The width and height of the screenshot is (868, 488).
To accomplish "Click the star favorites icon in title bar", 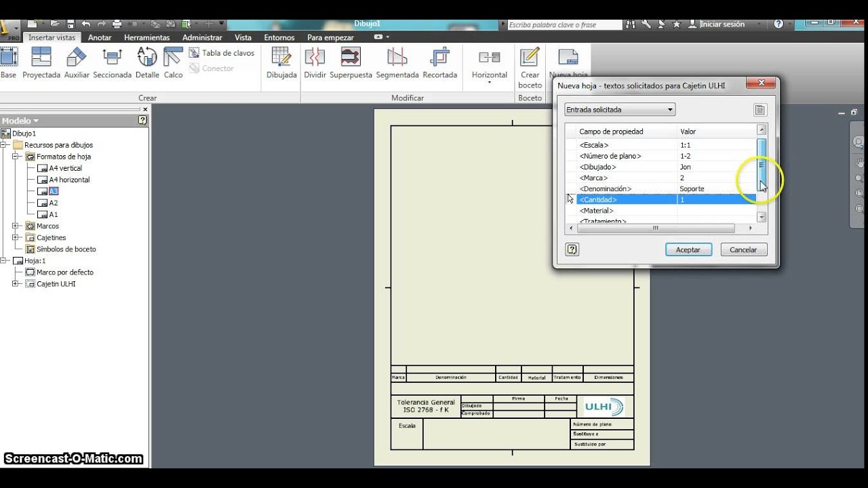I will click(676, 24).
